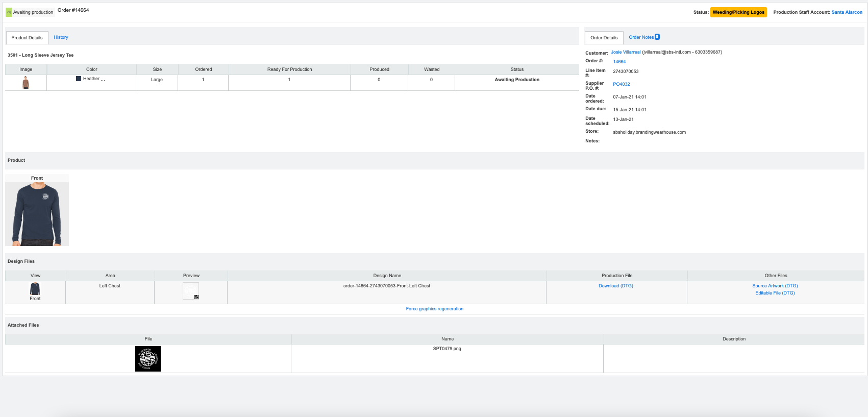Click the Order Notes count badge
The width and height of the screenshot is (868, 417).
(x=657, y=37)
